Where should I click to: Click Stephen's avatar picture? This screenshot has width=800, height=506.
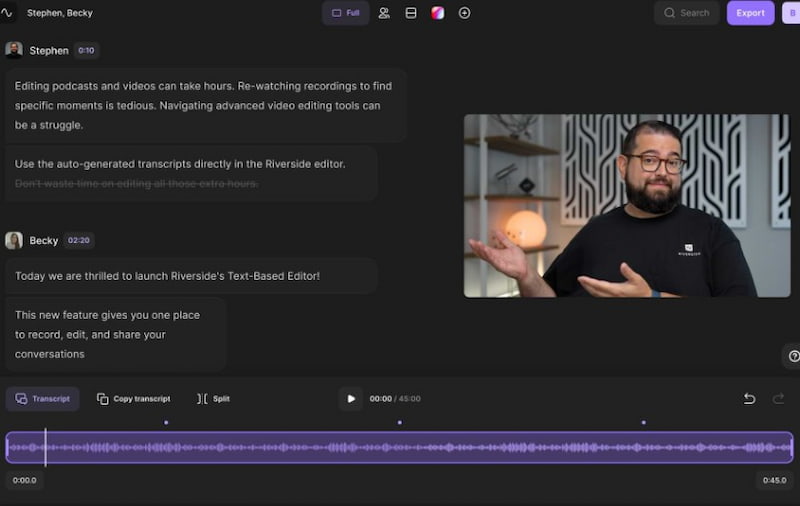point(14,50)
